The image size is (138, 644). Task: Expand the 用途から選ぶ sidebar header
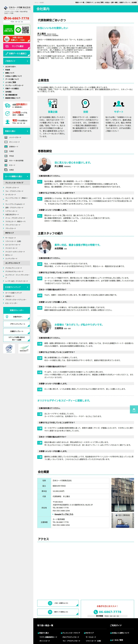(x=17, y=131)
